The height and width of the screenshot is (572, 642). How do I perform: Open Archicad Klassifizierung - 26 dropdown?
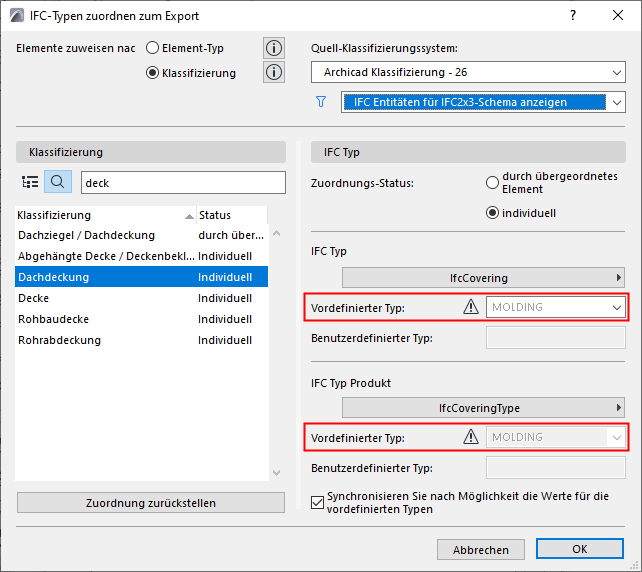[x=467, y=72]
